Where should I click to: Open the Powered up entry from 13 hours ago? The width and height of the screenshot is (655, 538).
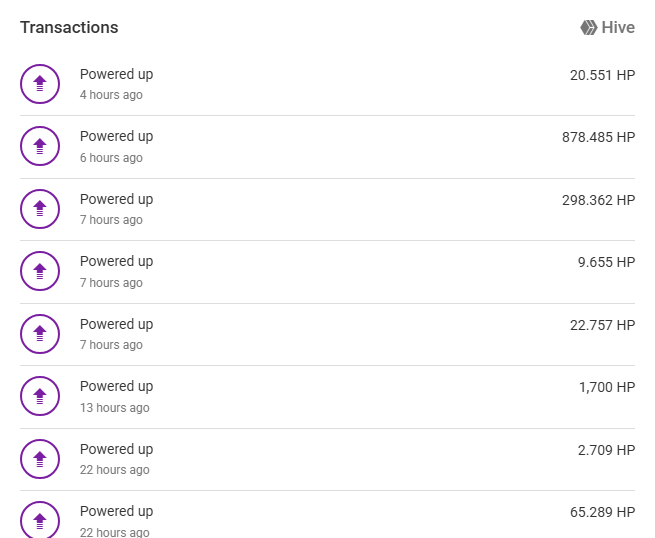[116, 387]
